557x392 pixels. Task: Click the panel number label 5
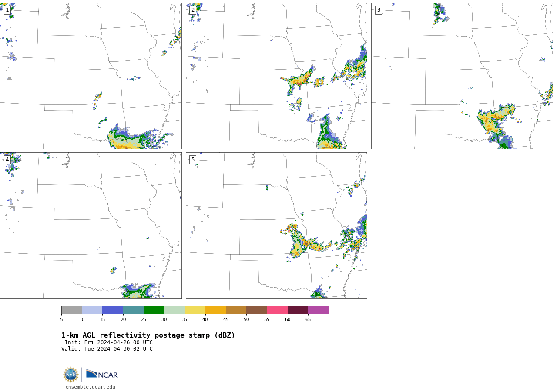(193, 160)
